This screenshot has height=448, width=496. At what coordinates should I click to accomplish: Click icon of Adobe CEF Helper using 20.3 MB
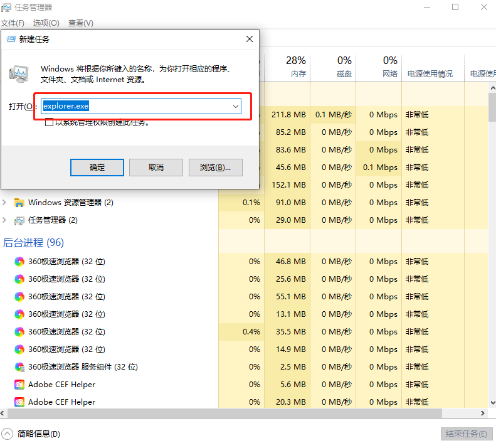[19, 402]
